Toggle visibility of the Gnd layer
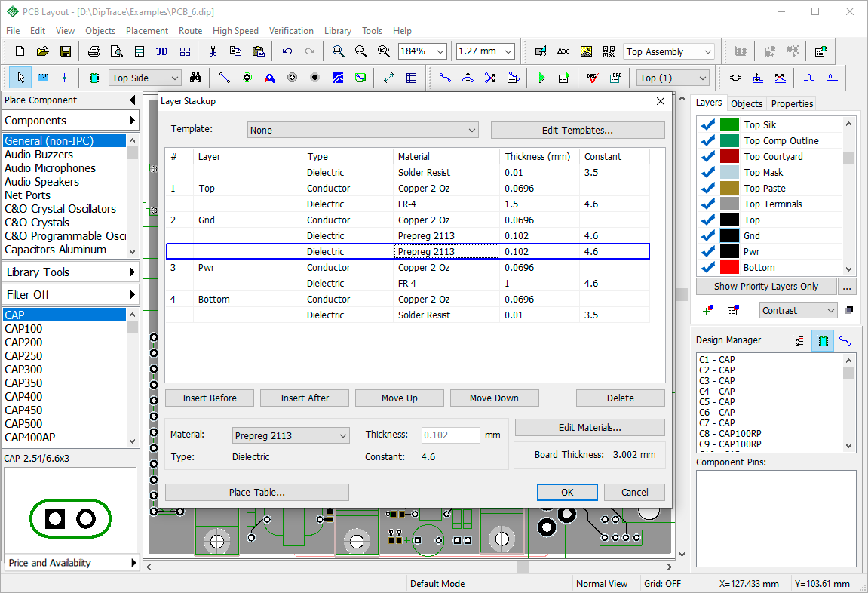Viewport: 868px width, 593px height. coord(707,236)
